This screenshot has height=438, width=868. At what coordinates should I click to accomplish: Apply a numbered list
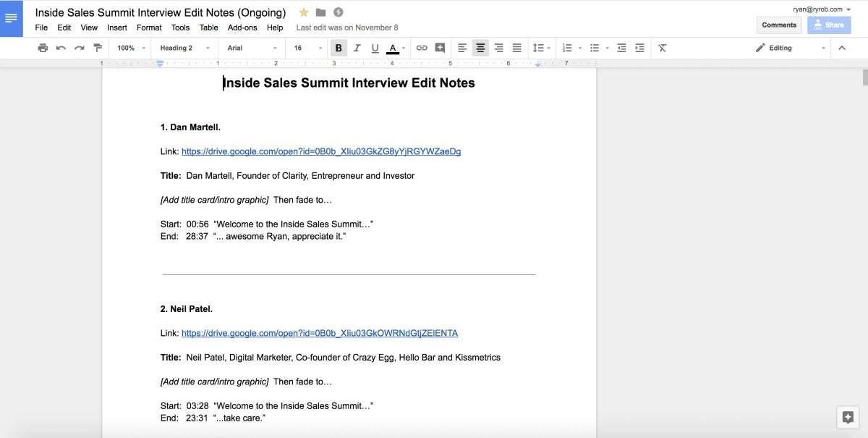(567, 48)
